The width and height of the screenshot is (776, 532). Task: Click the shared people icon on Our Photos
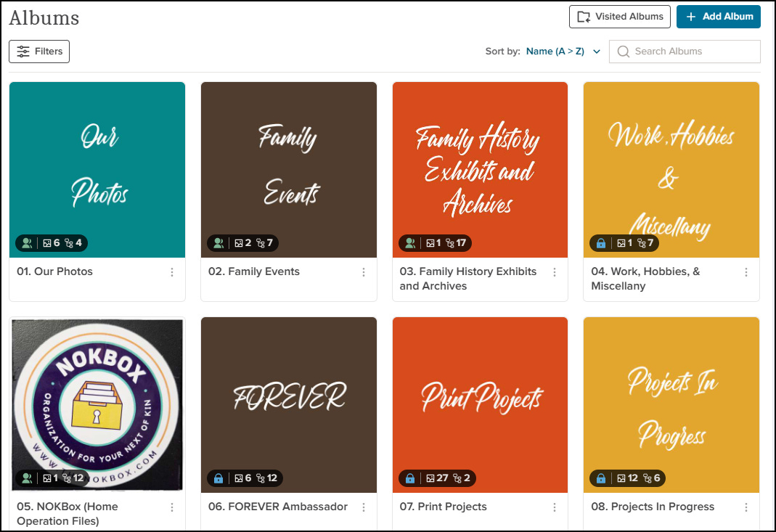27,243
